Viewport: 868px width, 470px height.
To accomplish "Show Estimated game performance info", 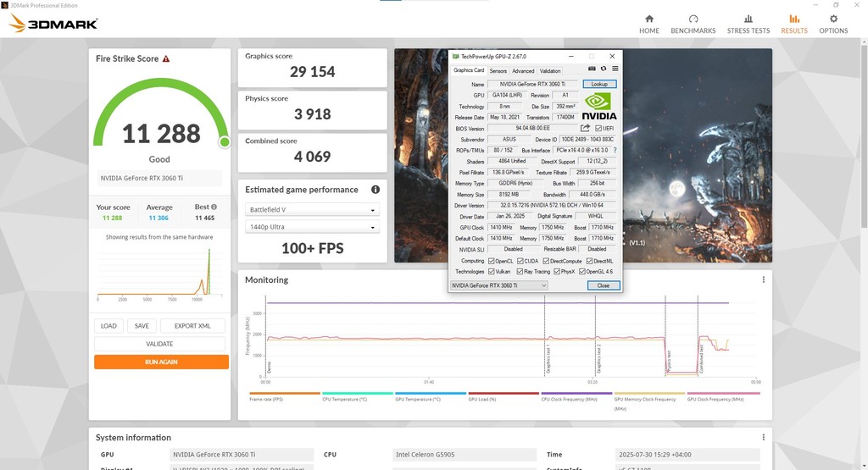I will click(376, 190).
